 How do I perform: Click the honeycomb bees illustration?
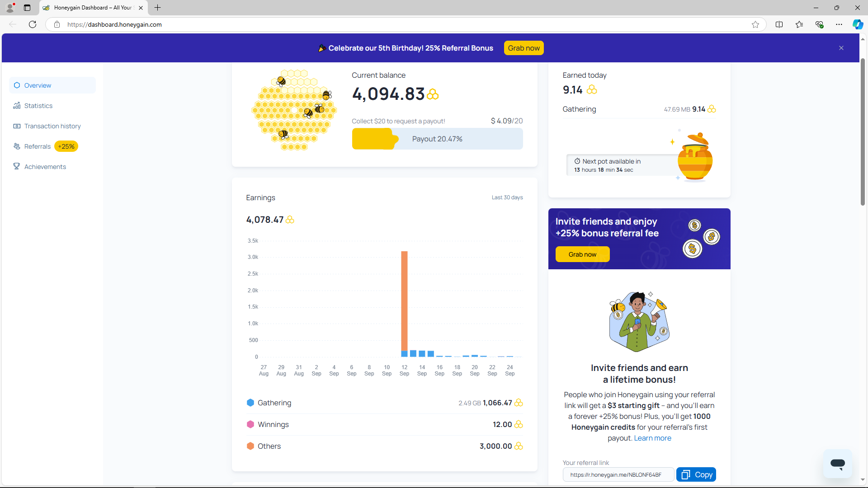point(294,110)
